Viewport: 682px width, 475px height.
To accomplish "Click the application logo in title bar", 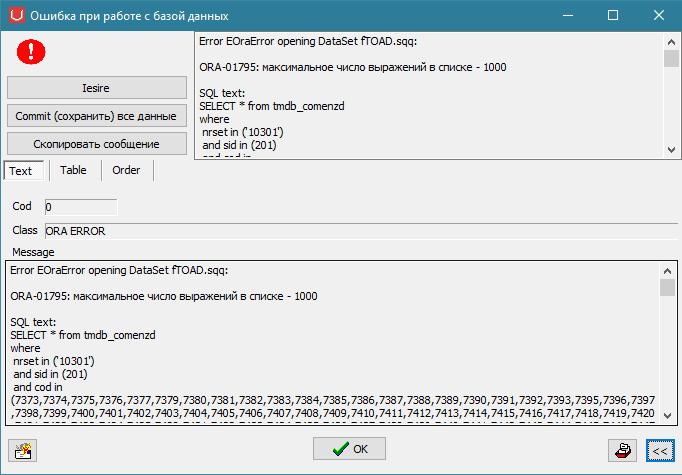I will (17, 15).
